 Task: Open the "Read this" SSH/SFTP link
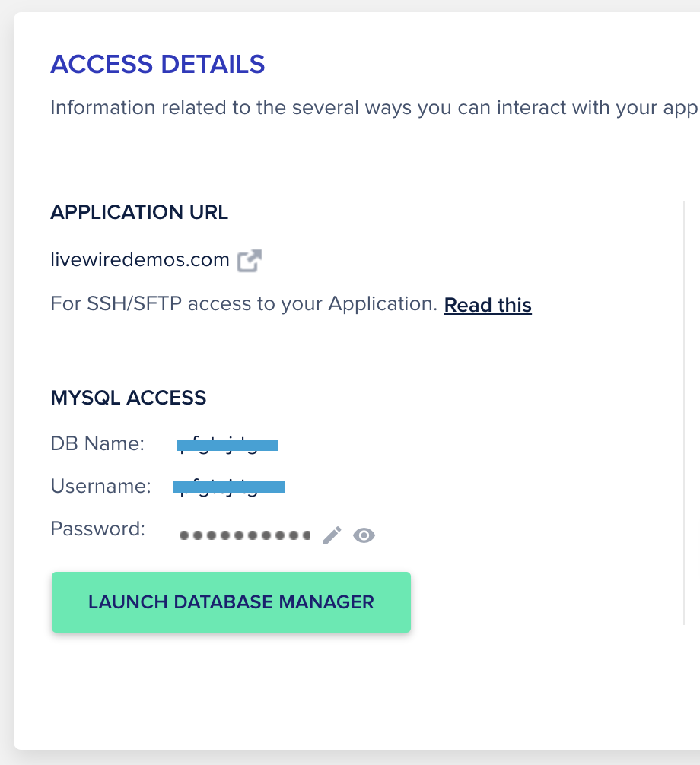point(488,305)
